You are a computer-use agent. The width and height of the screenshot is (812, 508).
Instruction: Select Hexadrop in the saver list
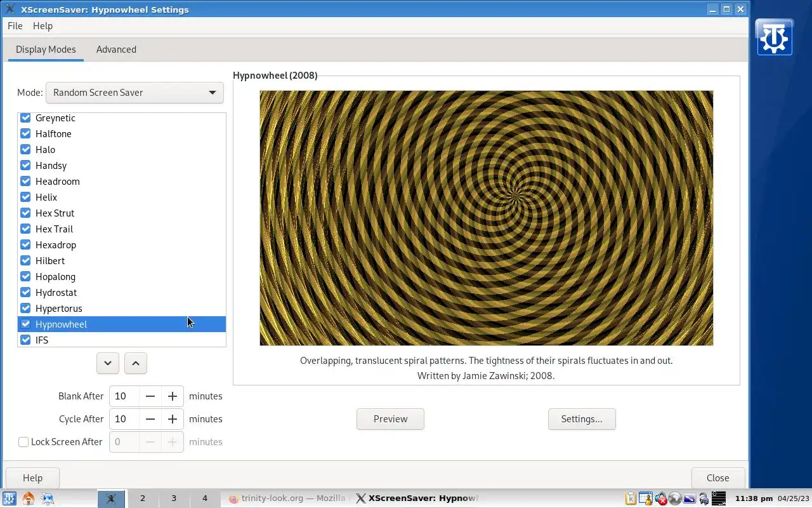(x=122, y=245)
